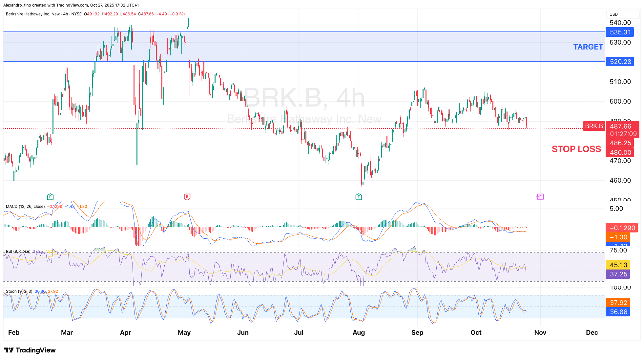Click the yellow 45.13 RSI value label

pyautogui.click(x=618, y=265)
